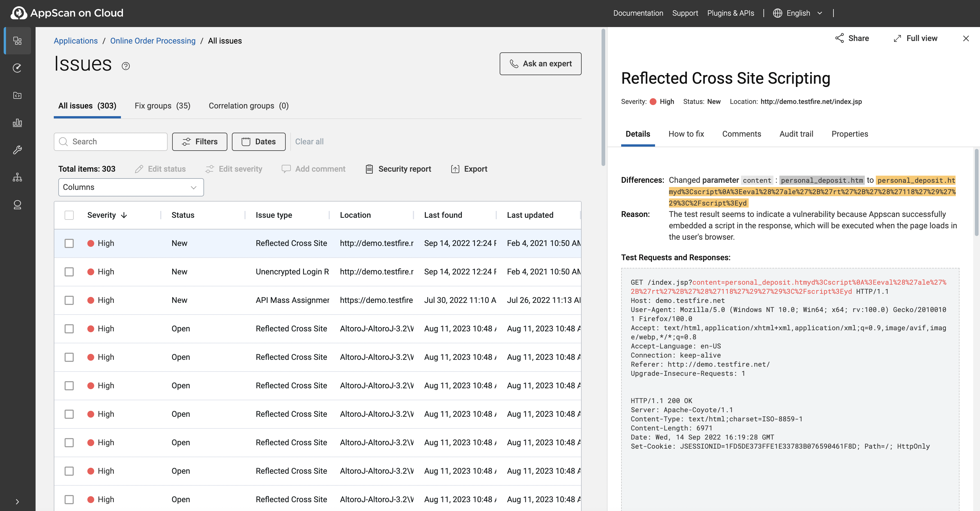Open the Audit trail tab
Screen dimensions: 980x511
coord(796,134)
